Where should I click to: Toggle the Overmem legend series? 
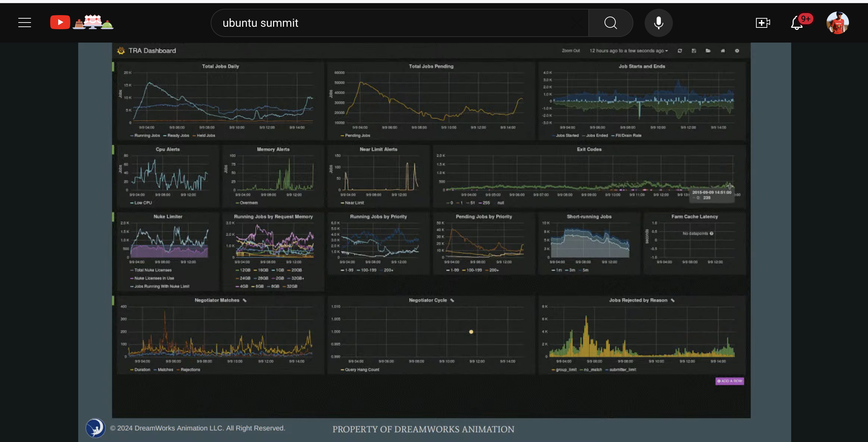(247, 203)
